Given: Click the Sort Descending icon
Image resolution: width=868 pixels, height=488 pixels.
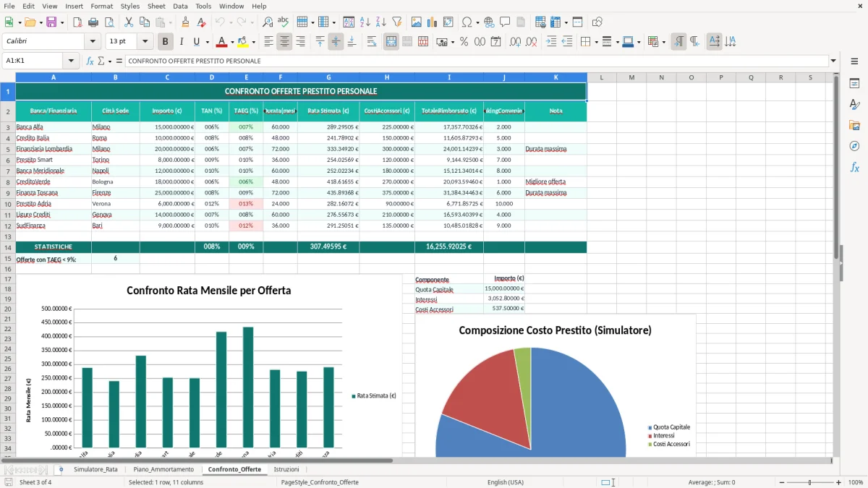Looking at the screenshot, I should click(380, 22).
